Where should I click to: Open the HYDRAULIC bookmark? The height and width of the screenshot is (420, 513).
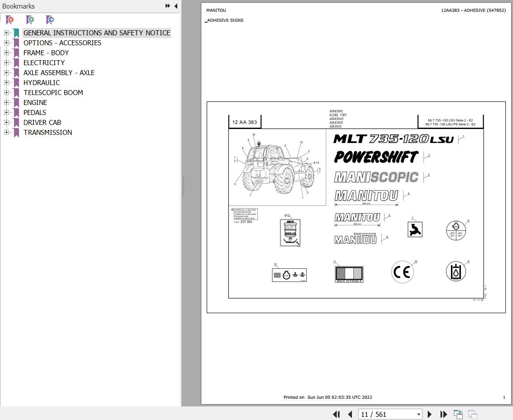point(42,83)
